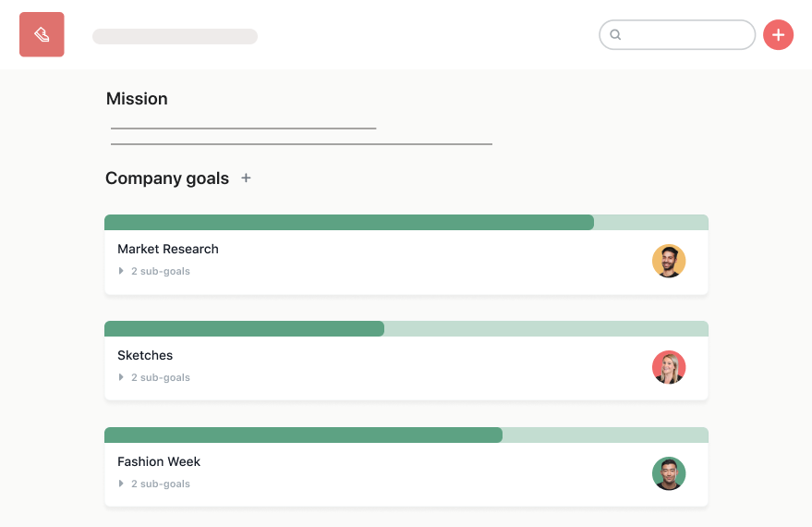Expand Fashion Week sub-goals triangle
The width and height of the screenshot is (812, 527).
pyautogui.click(x=121, y=484)
